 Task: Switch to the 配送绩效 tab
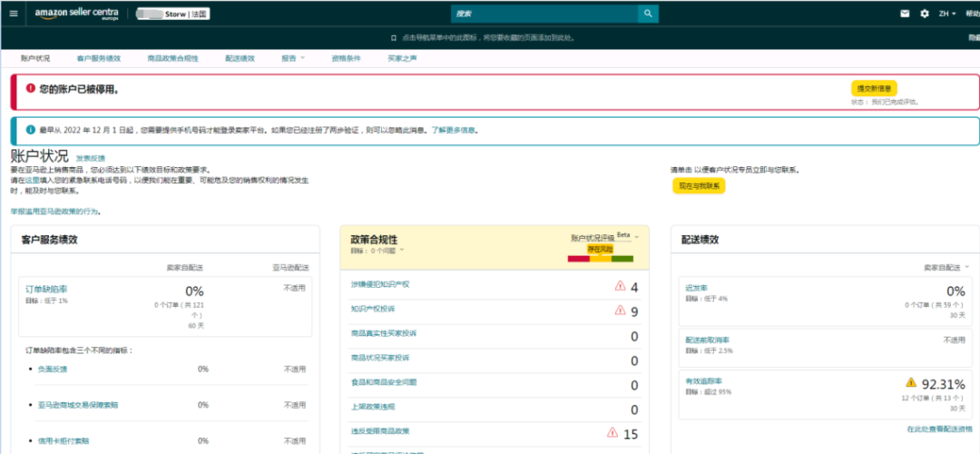click(x=240, y=58)
